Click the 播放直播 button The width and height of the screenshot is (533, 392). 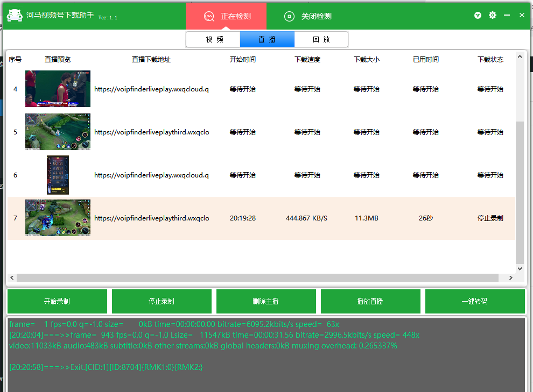point(370,301)
